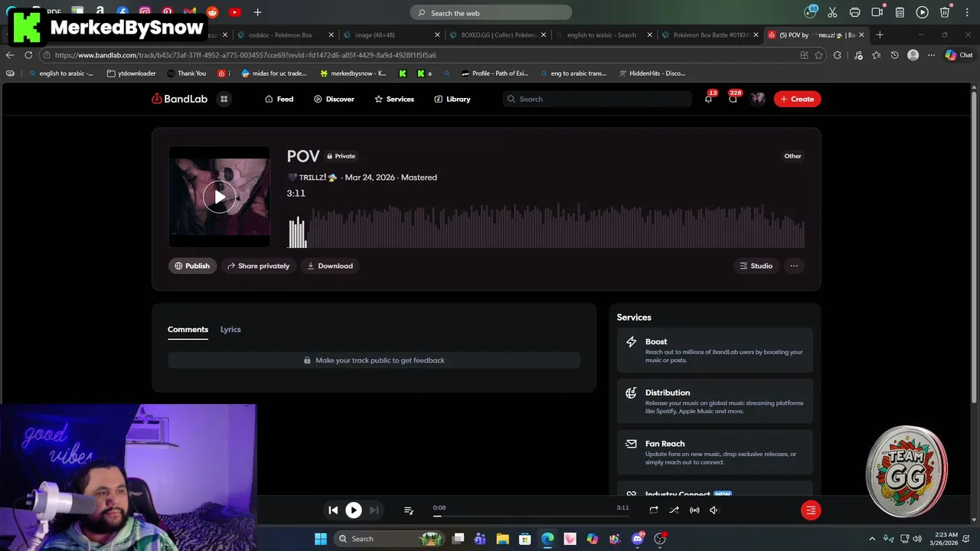Open the Fan Reach service card
This screenshot has height=551, width=980.
[715, 452]
